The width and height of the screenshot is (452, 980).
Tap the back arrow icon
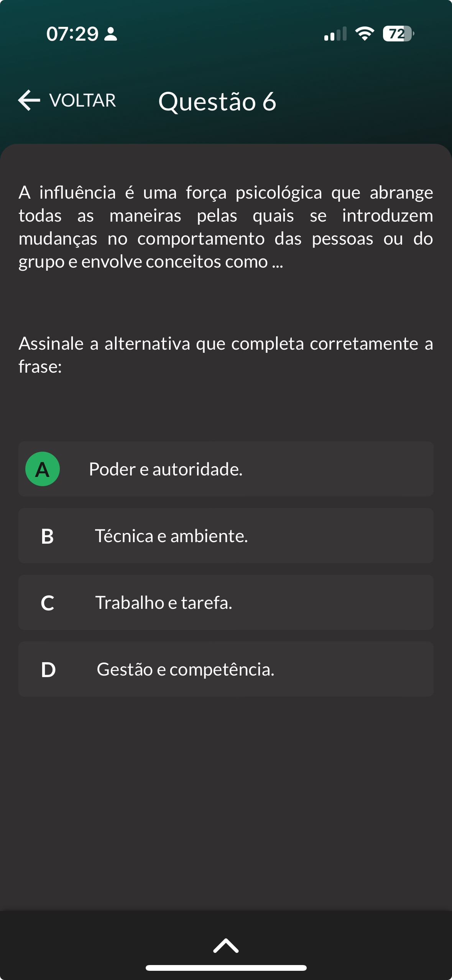tap(29, 100)
